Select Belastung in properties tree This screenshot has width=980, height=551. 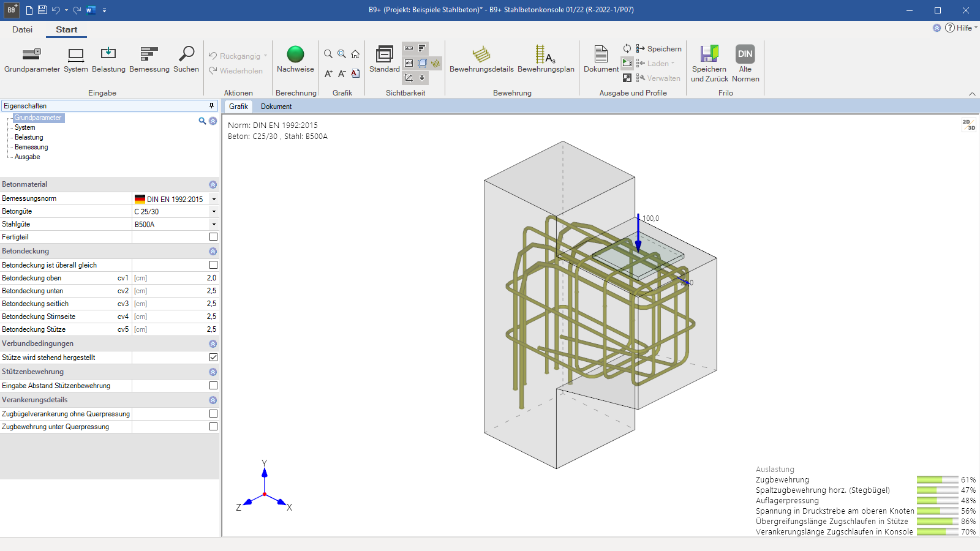click(x=29, y=137)
